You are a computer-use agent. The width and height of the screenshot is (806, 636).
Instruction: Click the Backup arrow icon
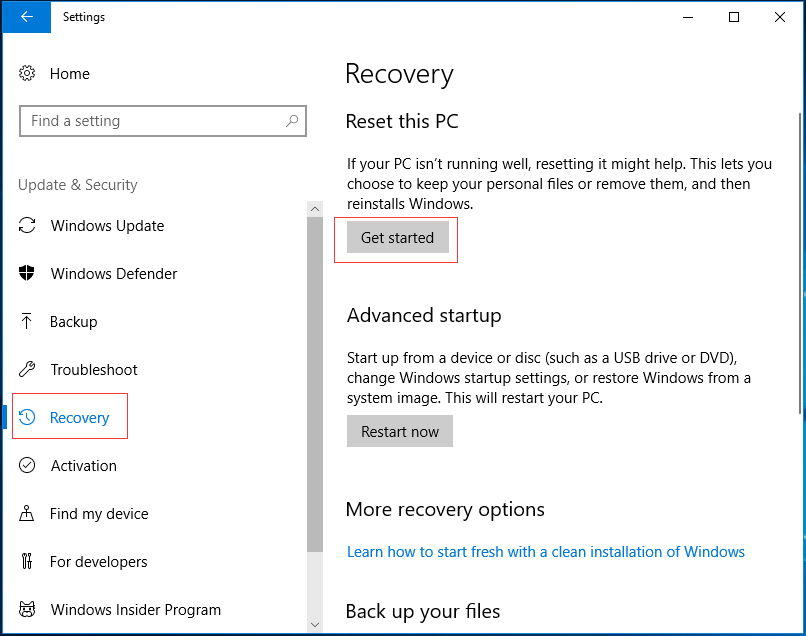pyautogui.click(x=27, y=321)
